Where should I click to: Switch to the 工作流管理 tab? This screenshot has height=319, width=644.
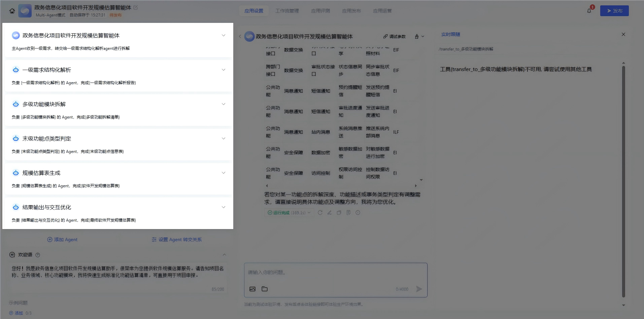coord(287,11)
